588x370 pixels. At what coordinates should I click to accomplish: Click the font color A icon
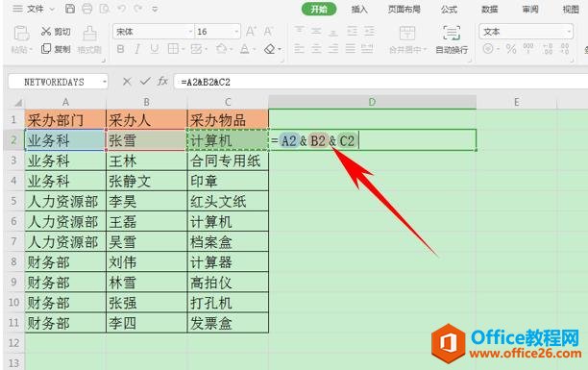pyautogui.click(x=244, y=49)
